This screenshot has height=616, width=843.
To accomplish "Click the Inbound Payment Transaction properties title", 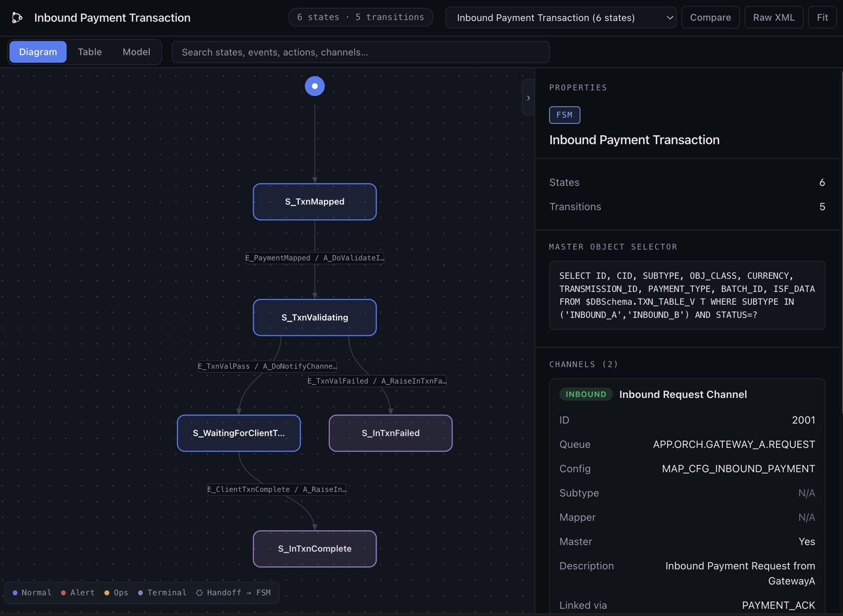I will (x=634, y=140).
